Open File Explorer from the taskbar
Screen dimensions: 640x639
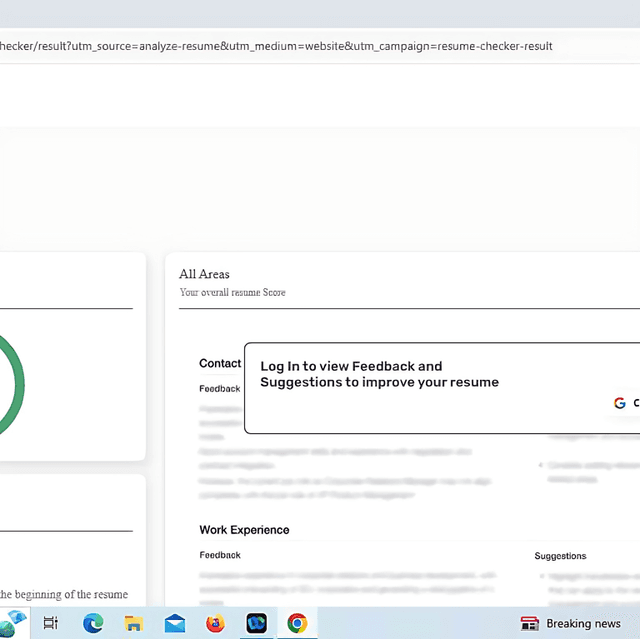coord(133,623)
